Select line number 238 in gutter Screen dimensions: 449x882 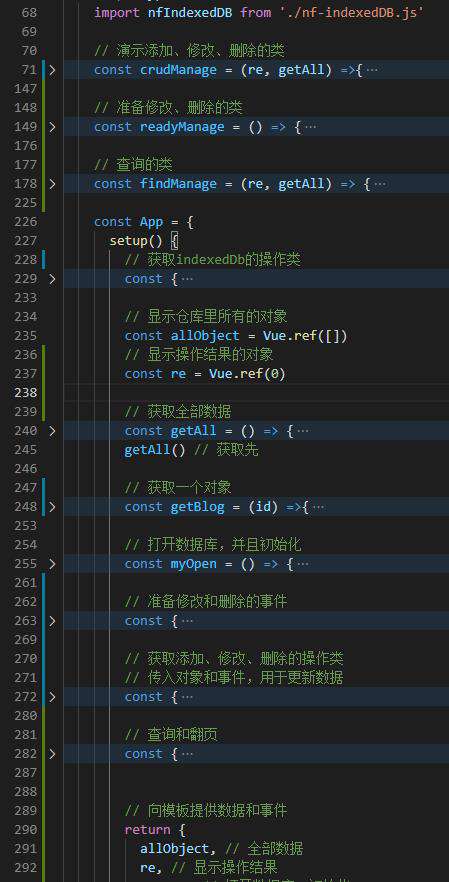point(26,393)
